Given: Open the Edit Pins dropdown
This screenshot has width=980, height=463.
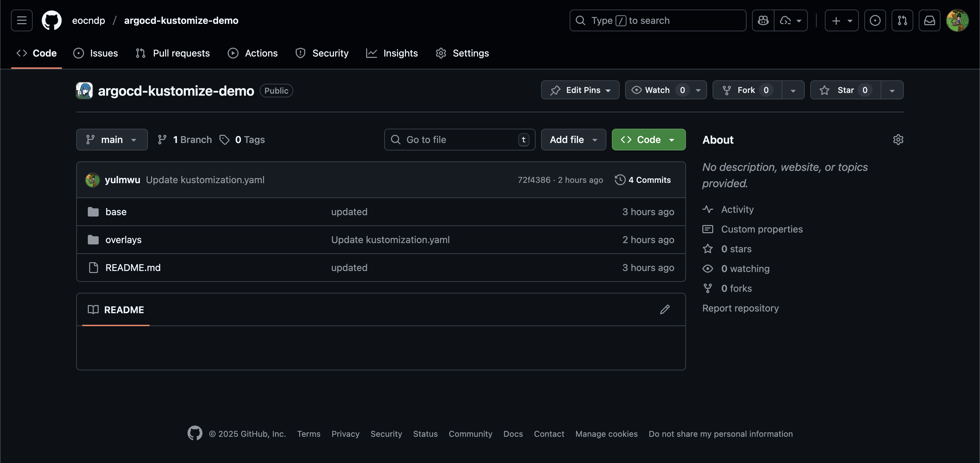Looking at the screenshot, I should pos(580,90).
